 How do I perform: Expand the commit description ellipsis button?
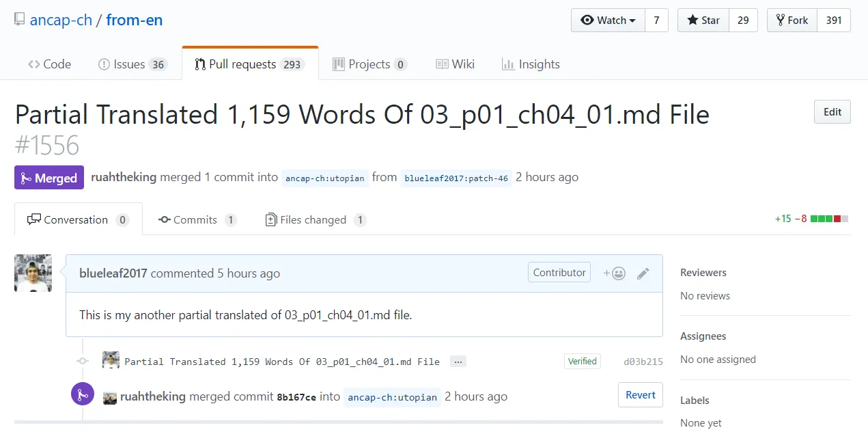(458, 362)
